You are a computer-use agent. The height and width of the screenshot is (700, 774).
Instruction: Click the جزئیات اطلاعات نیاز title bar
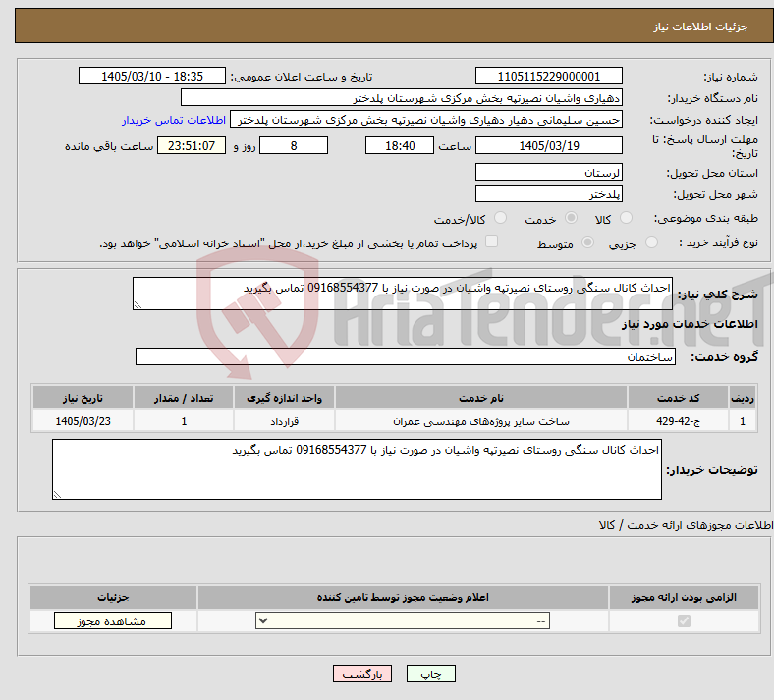395,26
